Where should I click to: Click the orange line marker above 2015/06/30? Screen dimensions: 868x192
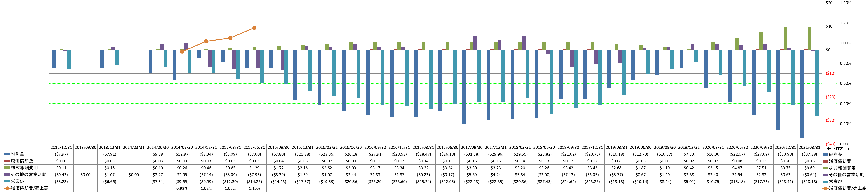(x=254, y=28)
